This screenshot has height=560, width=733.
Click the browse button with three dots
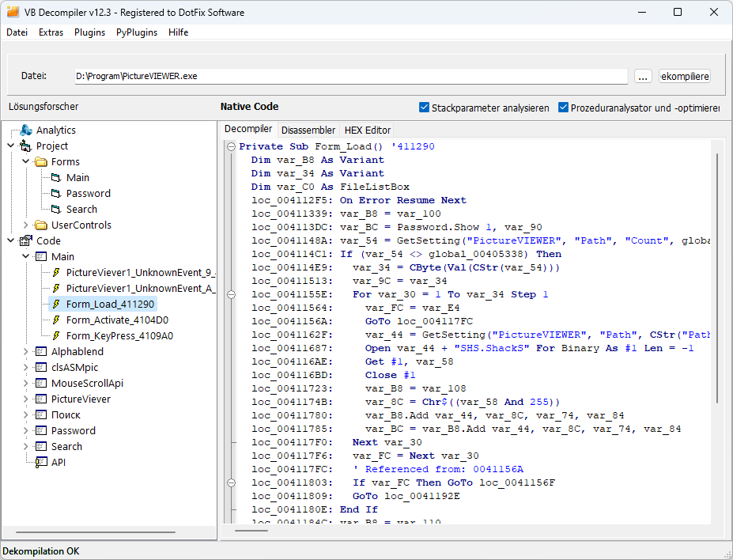pos(643,76)
